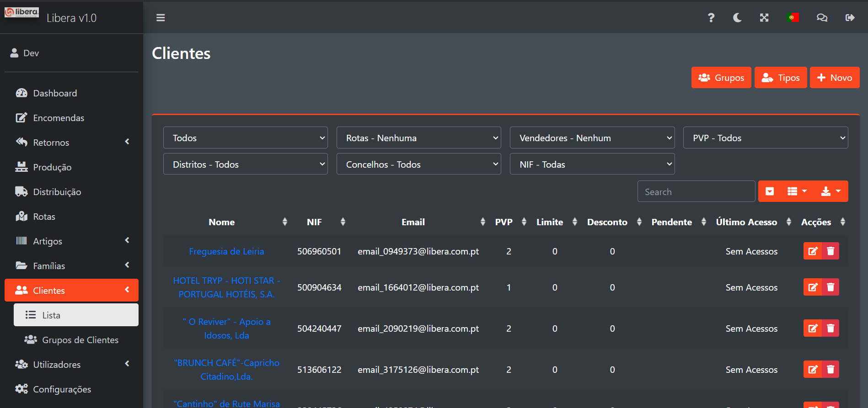Screen dimensions: 868x408
Task: Toggle fullscreen with the expand arrows icon
Action: (764, 18)
